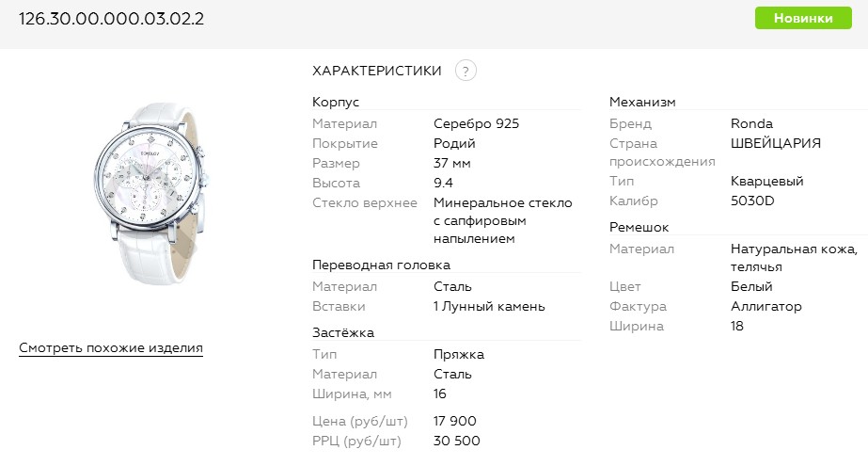The height and width of the screenshot is (466, 868).
Task: Click the help question mark icon
Action: pos(466,71)
